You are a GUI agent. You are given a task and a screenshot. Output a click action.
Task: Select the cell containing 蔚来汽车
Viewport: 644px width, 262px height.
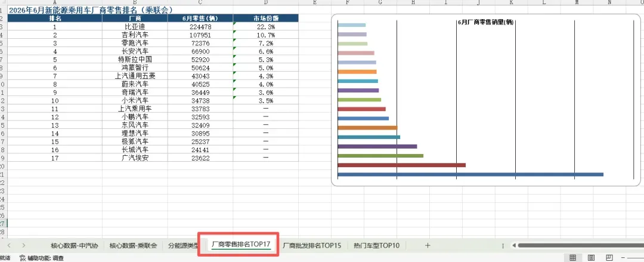click(135, 84)
